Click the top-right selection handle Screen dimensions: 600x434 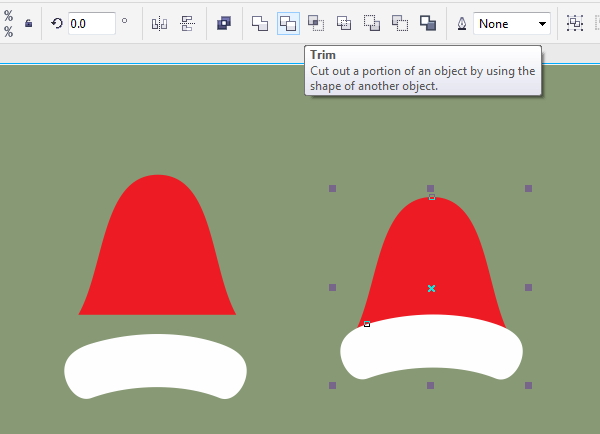(x=528, y=188)
